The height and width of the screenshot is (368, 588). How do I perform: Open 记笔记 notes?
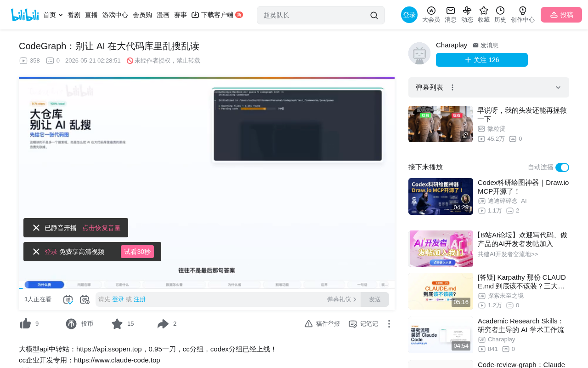click(363, 324)
